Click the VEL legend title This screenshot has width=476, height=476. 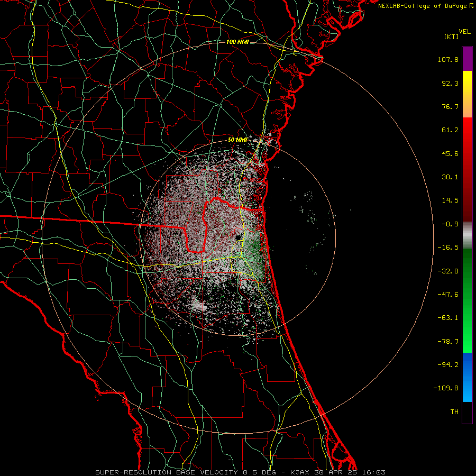(x=464, y=32)
